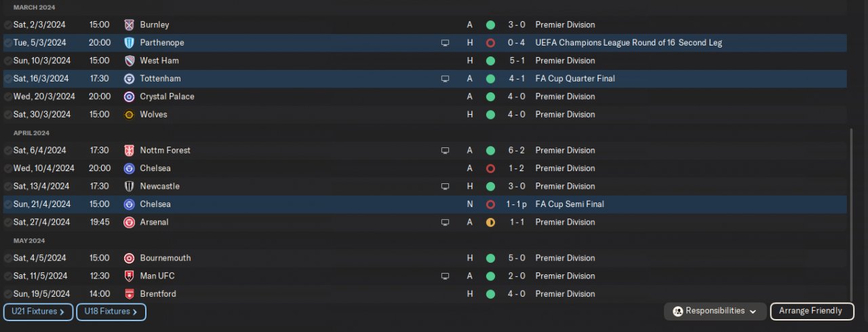Click the Nottm Forest club badge
Screen dimensions: 868x332
point(129,151)
